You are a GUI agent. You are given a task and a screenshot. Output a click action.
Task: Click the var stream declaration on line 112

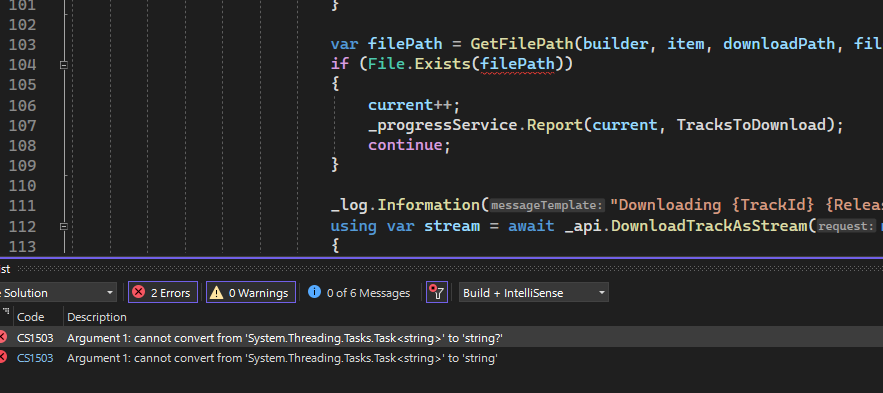(433, 226)
